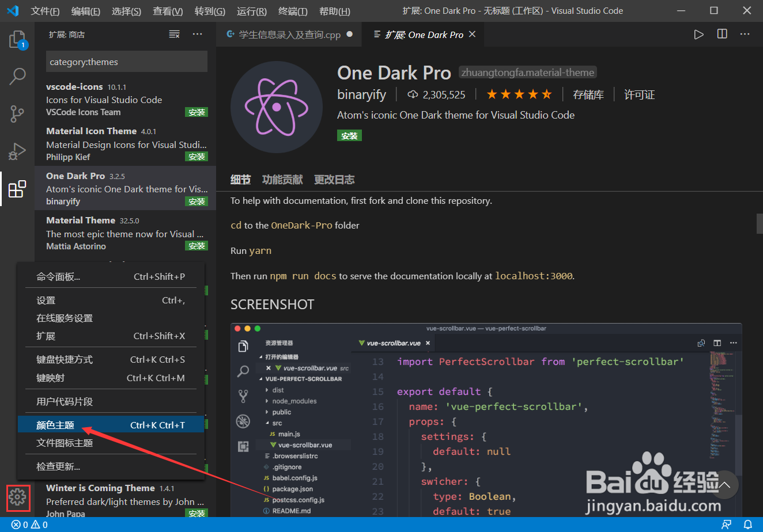This screenshot has width=763, height=532.
Task: Click the VS Code logo in the title bar
Action: coord(13,11)
